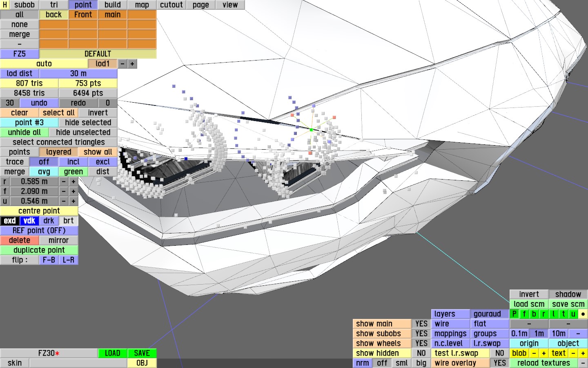Select all points
Viewport: 588px width, 368px height.
[x=59, y=113]
